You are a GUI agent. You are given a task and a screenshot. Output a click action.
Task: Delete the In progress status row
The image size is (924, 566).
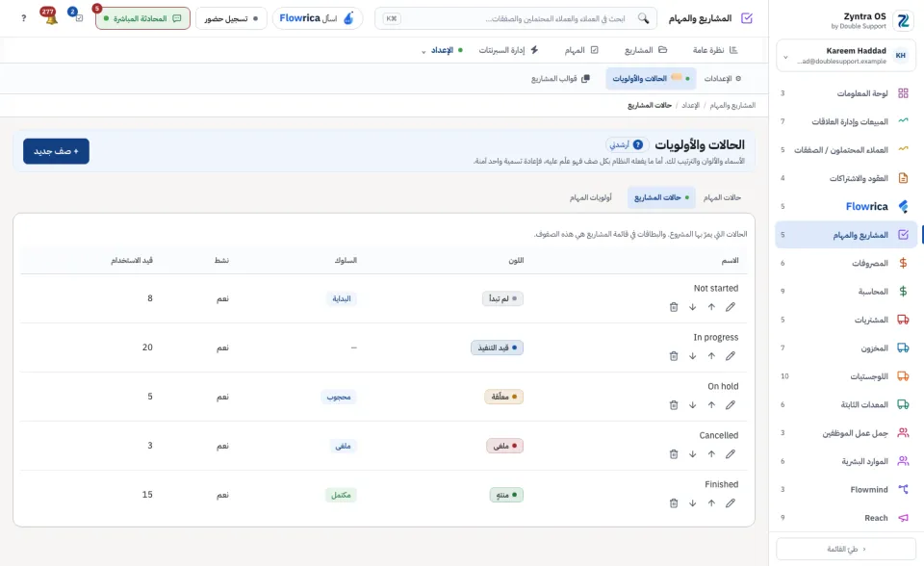pyautogui.click(x=674, y=355)
